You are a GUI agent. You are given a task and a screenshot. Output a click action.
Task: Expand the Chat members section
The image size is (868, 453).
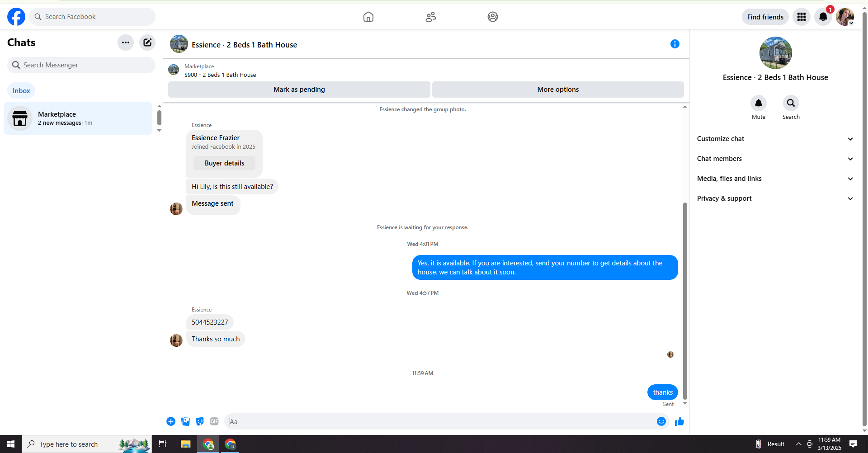click(x=775, y=159)
